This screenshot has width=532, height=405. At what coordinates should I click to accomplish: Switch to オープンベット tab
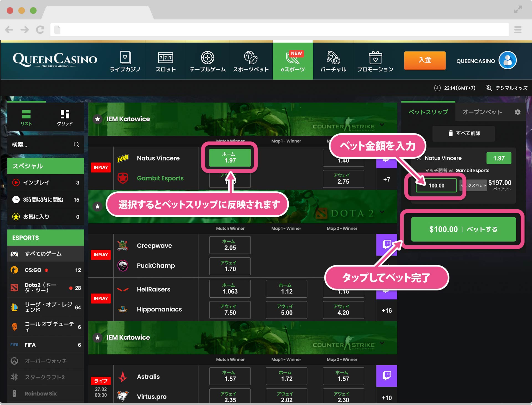coord(482,112)
